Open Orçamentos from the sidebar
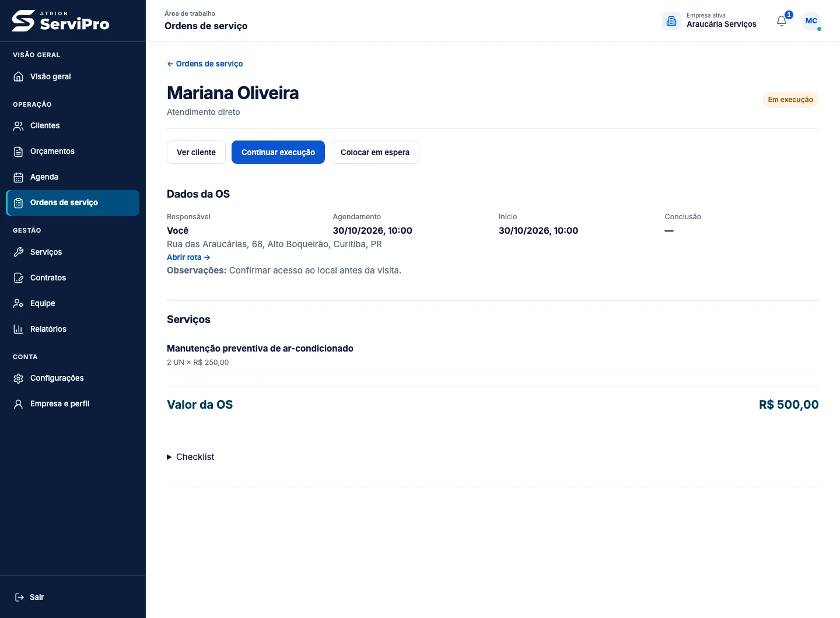This screenshot has height=618, width=840. pos(73,152)
